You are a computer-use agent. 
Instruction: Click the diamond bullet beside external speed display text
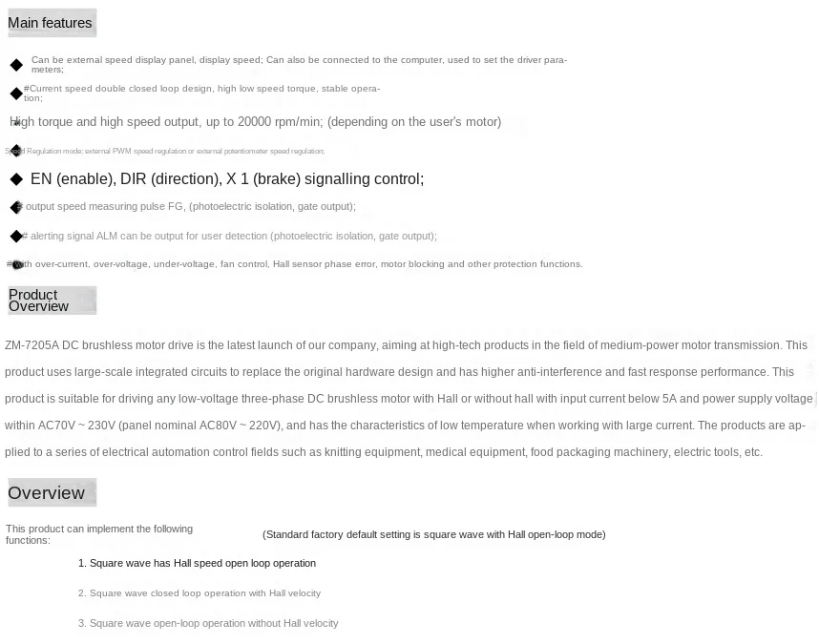click(17, 65)
